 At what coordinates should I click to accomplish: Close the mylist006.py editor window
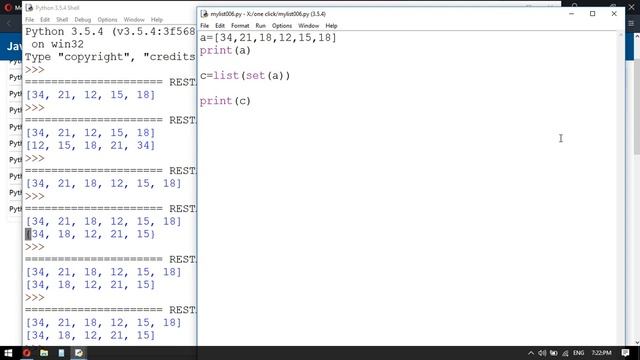(x=614, y=13)
